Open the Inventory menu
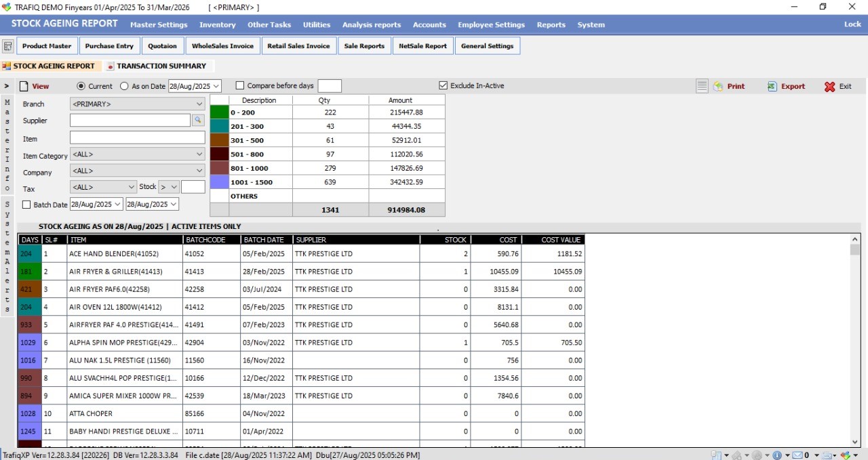This screenshot has height=460, width=868. click(x=217, y=24)
